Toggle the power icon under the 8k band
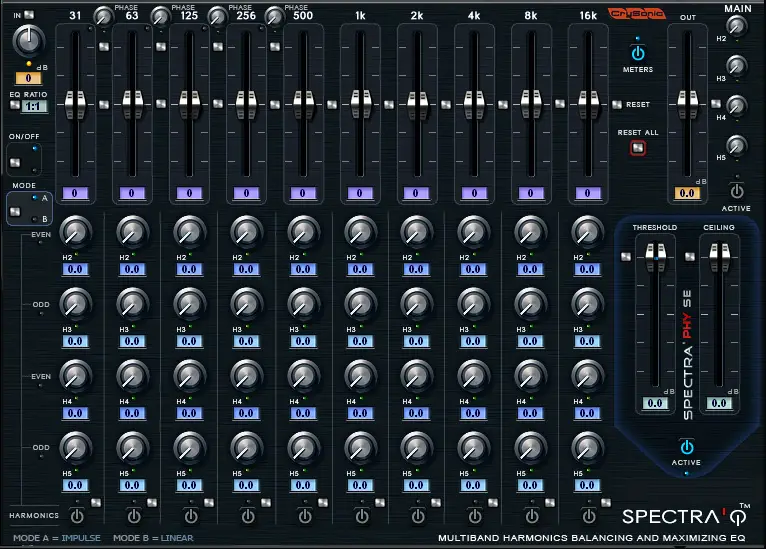The height and width of the screenshot is (549, 766). 532,516
